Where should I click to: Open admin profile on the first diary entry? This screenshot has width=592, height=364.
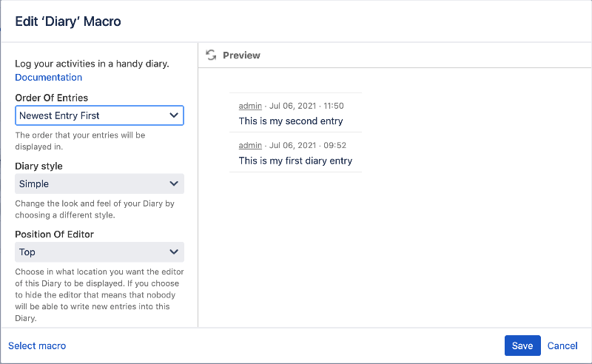250,145
